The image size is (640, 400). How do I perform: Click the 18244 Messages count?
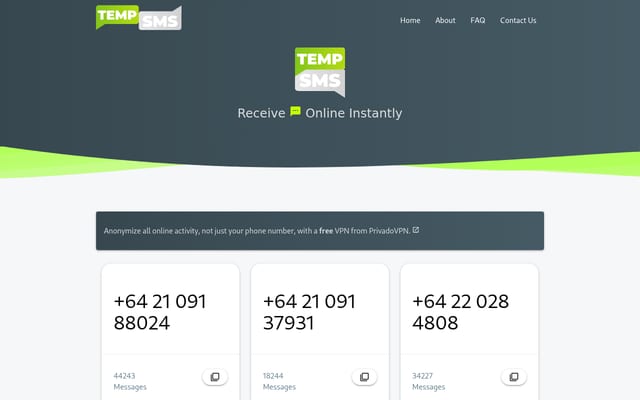pos(279,381)
